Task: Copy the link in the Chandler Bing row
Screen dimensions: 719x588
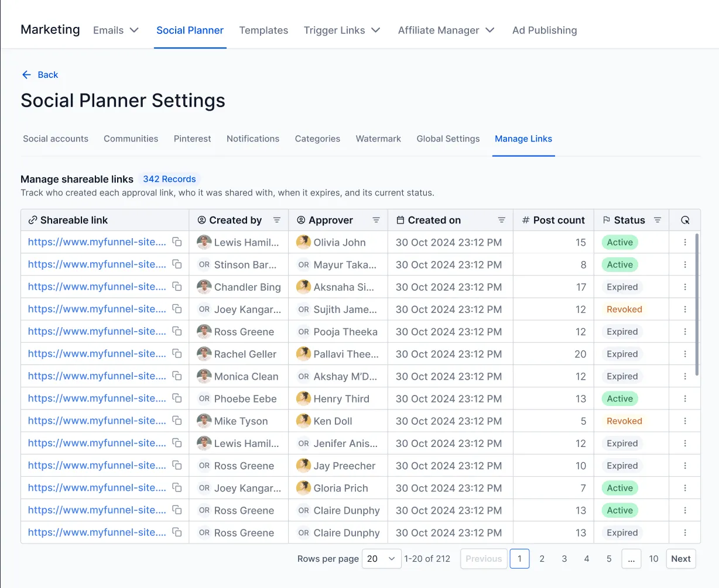Action: point(177,287)
